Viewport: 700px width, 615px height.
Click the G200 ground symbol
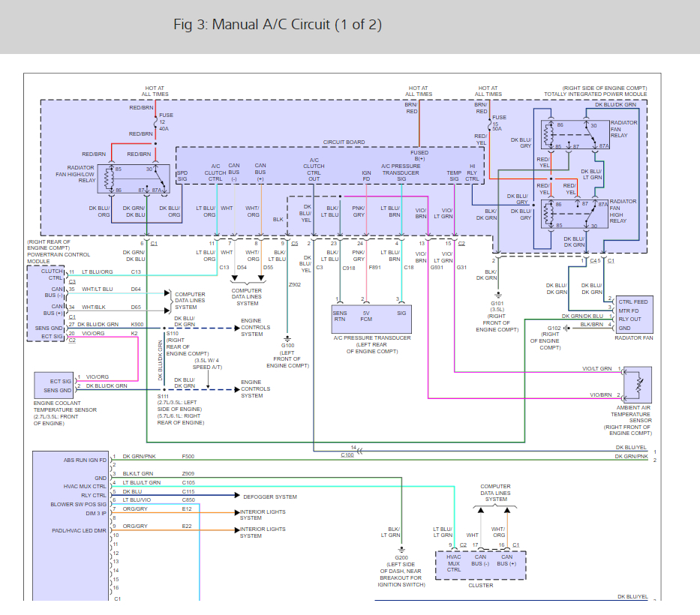point(401,550)
